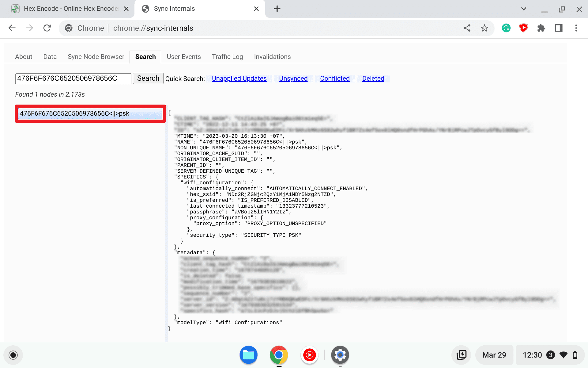Close the Hex Encode tab
The image size is (588, 368).
(x=126, y=9)
